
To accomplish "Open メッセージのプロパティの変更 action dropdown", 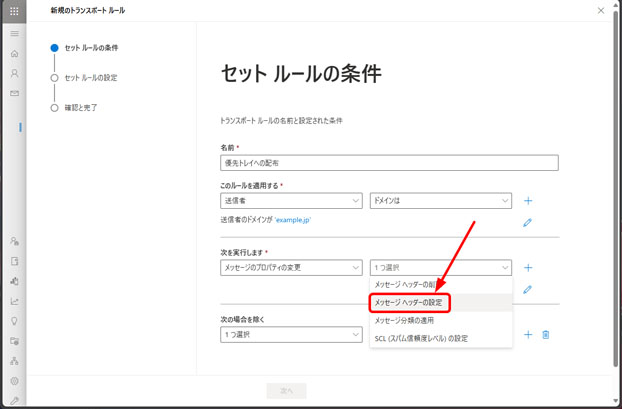I will point(291,268).
